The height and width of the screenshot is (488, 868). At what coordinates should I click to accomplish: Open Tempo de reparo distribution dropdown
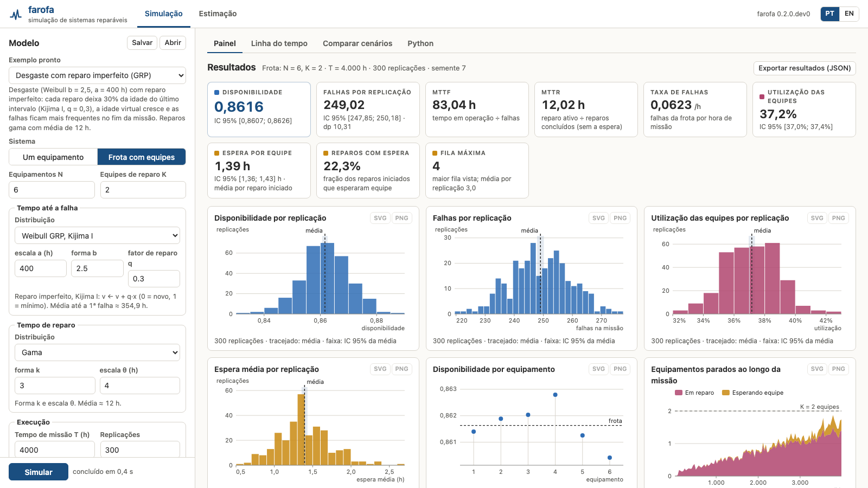97,352
